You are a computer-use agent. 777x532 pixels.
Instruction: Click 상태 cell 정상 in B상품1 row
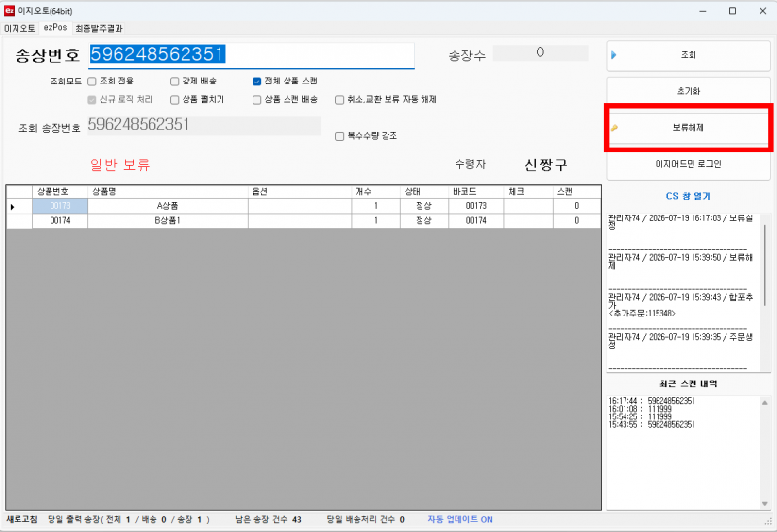424,221
